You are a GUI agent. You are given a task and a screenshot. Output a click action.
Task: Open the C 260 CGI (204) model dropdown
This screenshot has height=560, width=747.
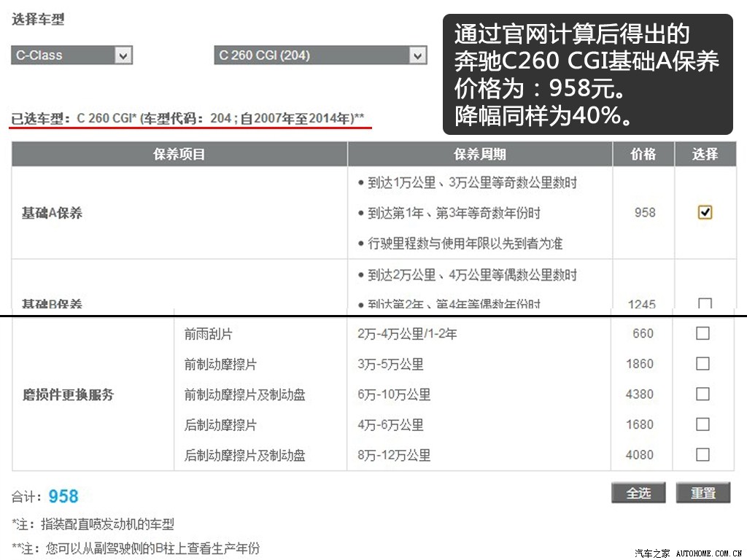coord(320,55)
